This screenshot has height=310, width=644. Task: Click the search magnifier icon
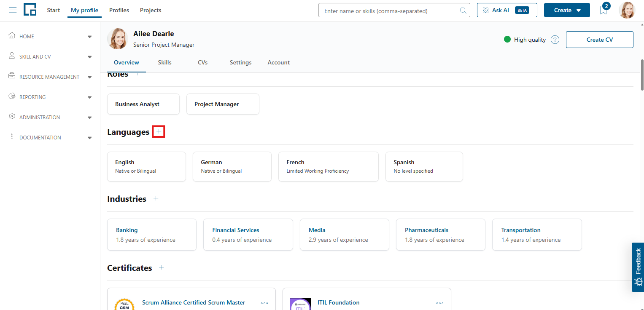click(x=463, y=11)
